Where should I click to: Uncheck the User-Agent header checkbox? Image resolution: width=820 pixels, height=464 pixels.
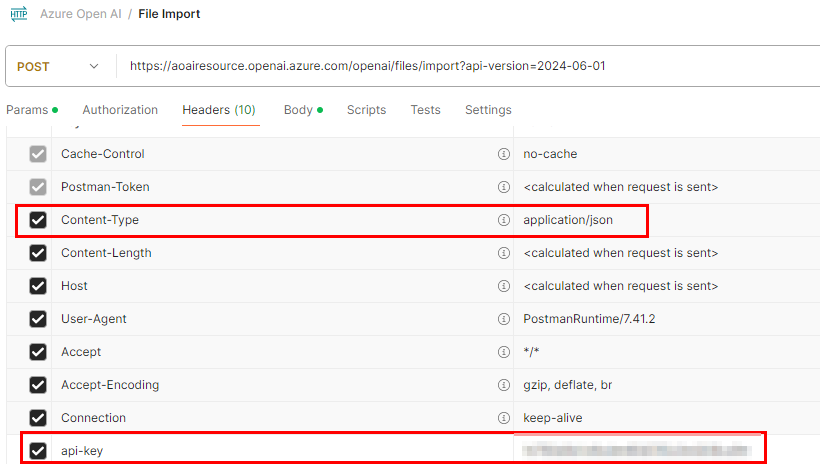[38, 319]
